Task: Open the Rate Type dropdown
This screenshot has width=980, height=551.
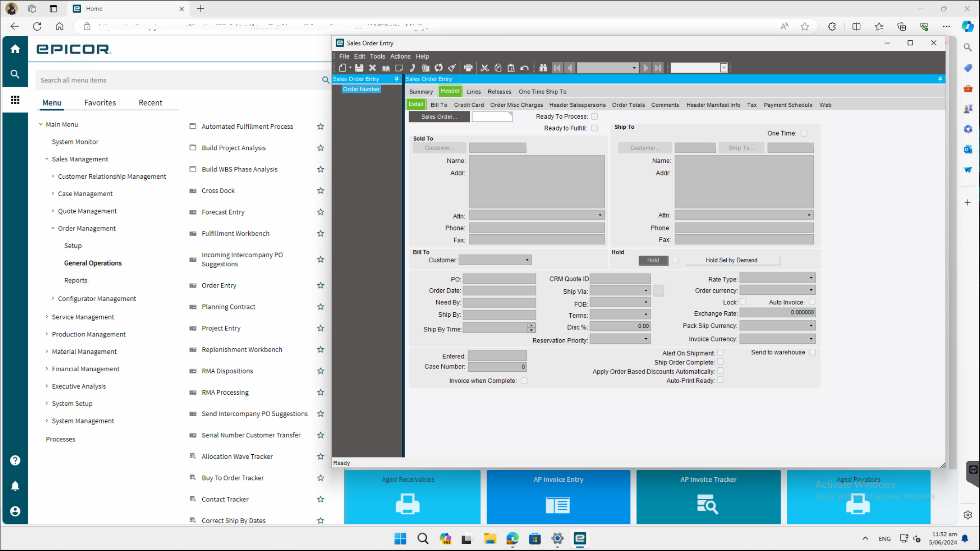Action: click(x=811, y=278)
